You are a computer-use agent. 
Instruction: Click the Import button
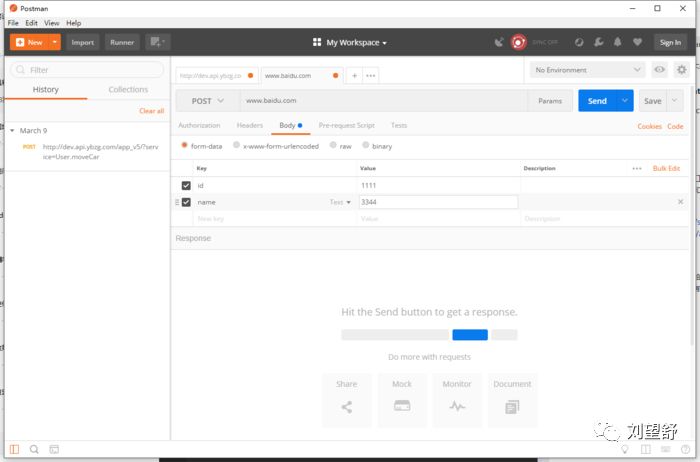tap(83, 42)
